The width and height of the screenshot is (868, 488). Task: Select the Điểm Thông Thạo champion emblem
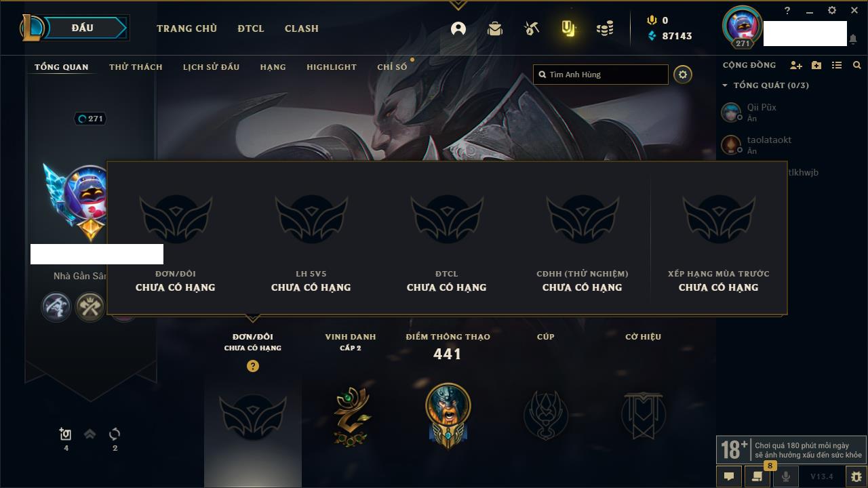tap(448, 415)
